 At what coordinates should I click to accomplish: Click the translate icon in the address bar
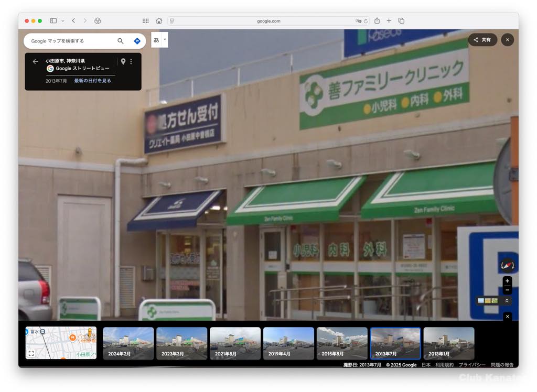pyautogui.click(x=358, y=21)
